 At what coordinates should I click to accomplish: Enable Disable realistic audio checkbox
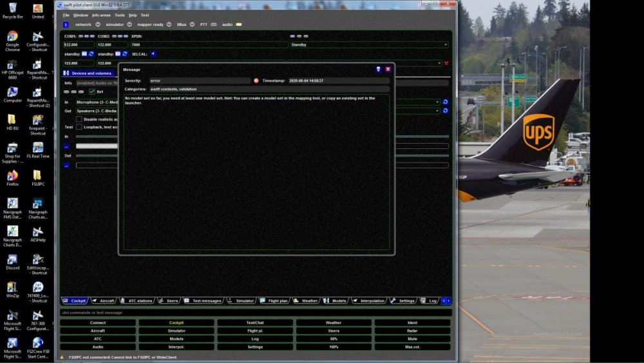click(79, 119)
